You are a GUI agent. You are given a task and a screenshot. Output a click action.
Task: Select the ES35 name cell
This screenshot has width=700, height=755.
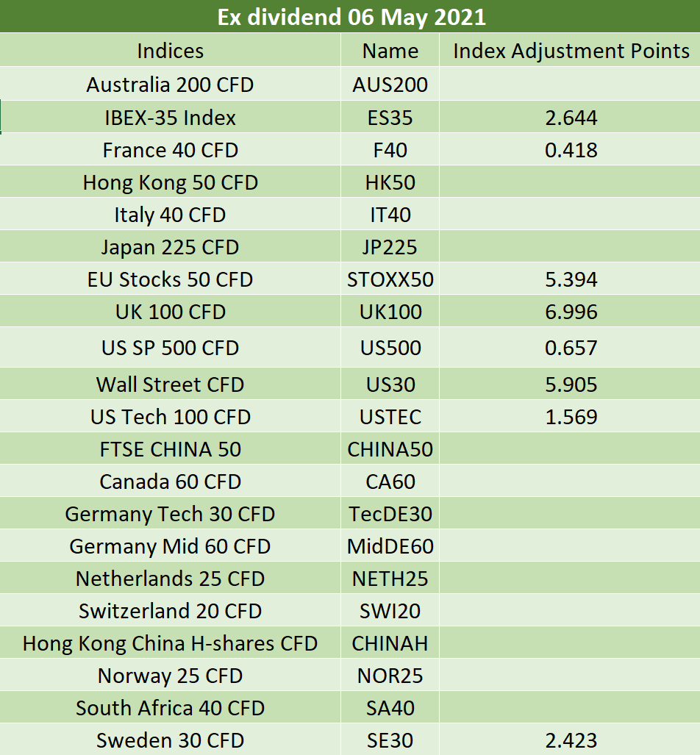390,117
